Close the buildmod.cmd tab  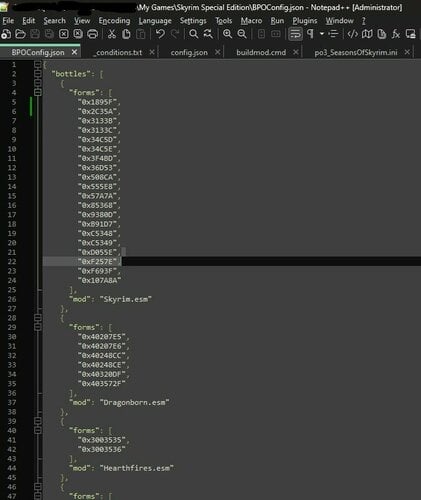click(296, 52)
